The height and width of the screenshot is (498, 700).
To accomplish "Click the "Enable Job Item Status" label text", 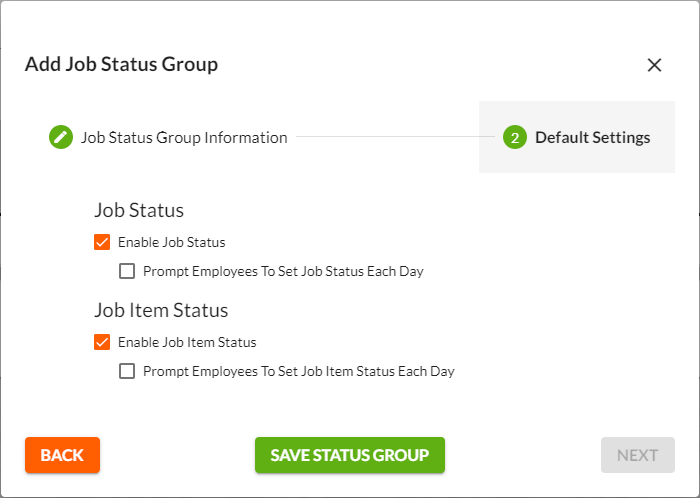I will point(187,342).
